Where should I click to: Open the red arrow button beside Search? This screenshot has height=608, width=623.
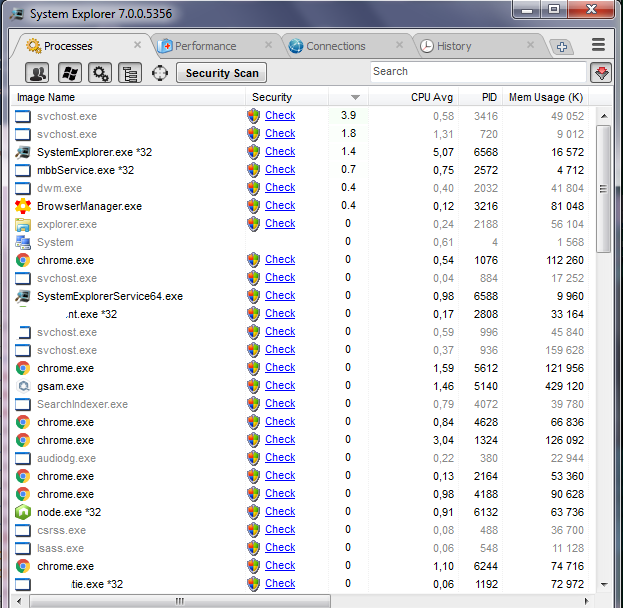[601, 73]
